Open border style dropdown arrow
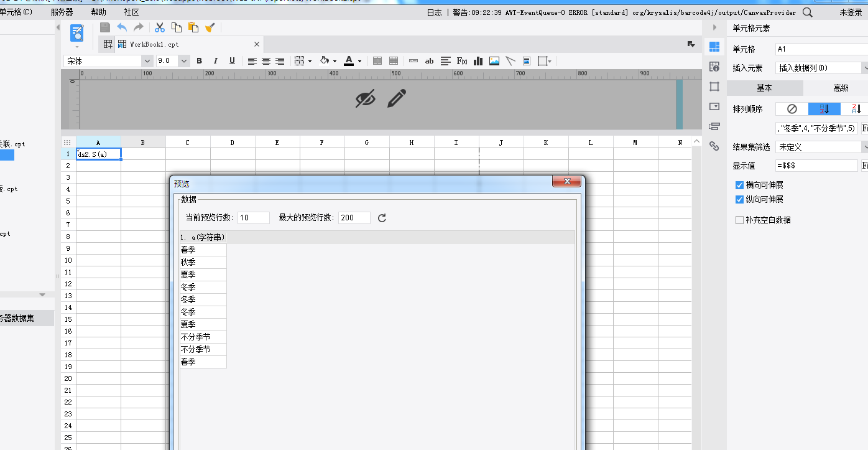 click(310, 62)
